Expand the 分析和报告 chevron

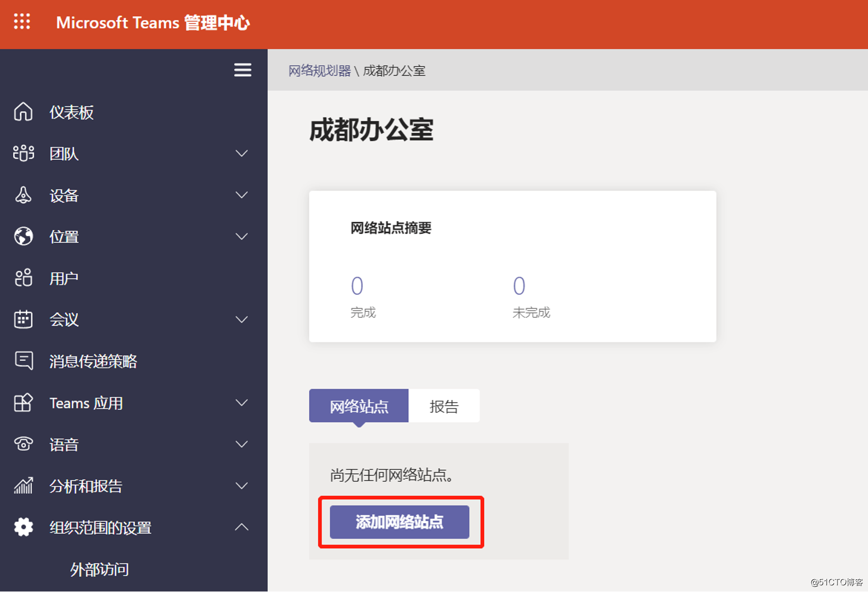point(242,486)
